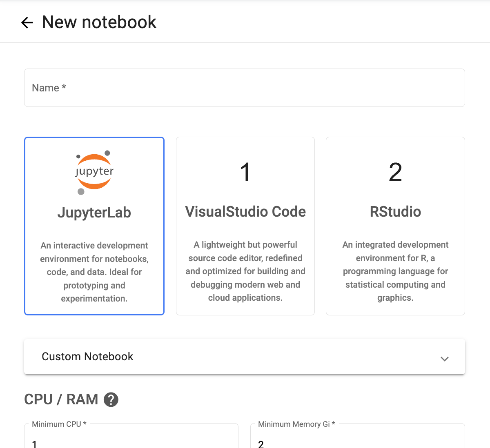Image resolution: width=490 pixels, height=448 pixels.
Task: Click the Minimum CPU field
Action: pos(131,436)
